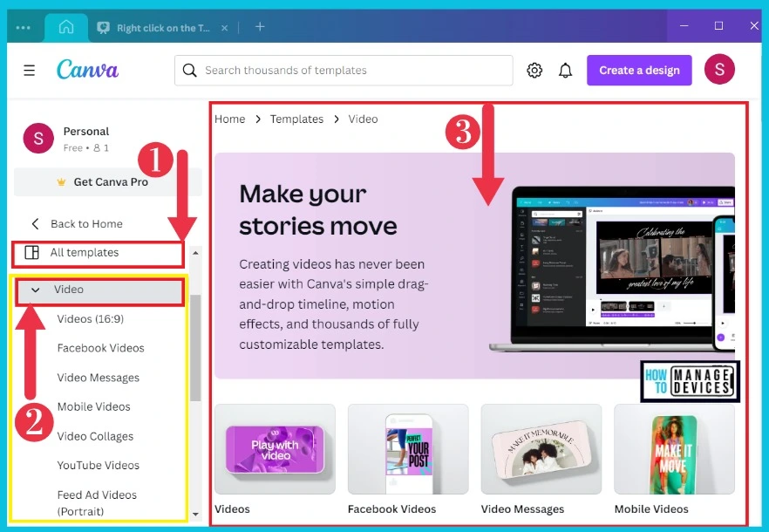Image resolution: width=769 pixels, height=532 pixels.
Task: Open the Video Messages thumbnail card
Action: pos(541,449)
